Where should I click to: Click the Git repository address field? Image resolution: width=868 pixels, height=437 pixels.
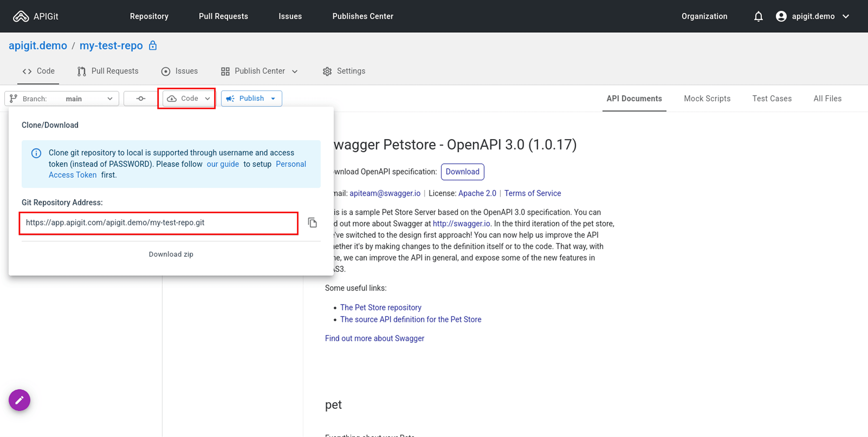[159, 222]
